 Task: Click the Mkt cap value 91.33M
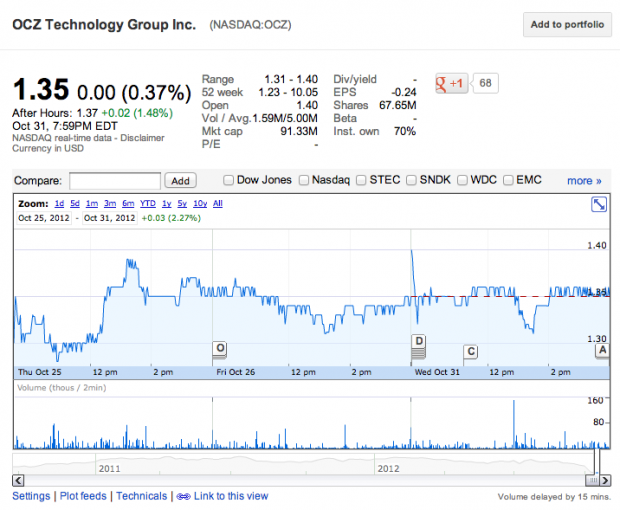pos(299,131)
